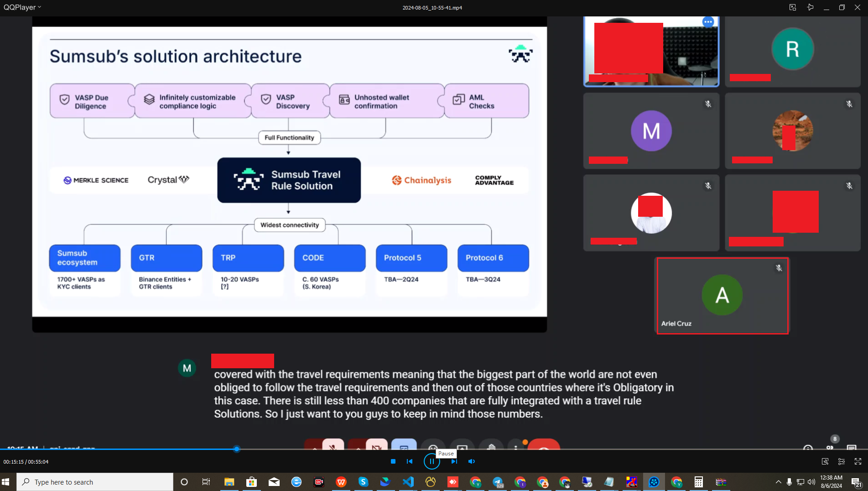Pin the player window on top
868x491 pixels.
(810, 7)
